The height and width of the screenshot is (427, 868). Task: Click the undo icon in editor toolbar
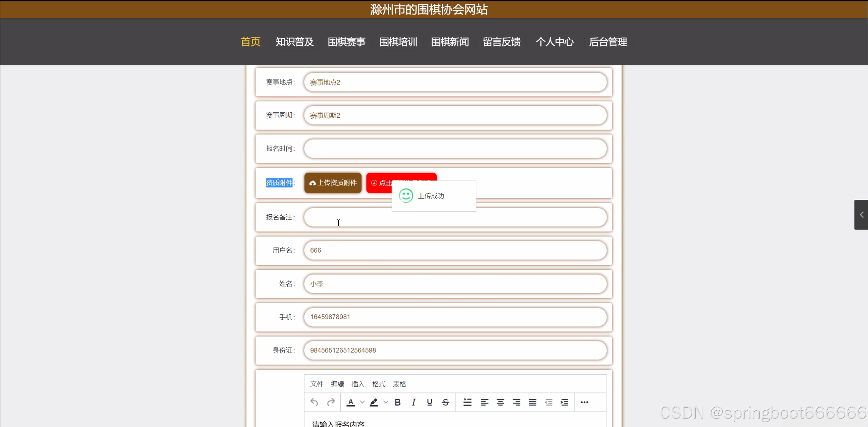pos(314,402)
